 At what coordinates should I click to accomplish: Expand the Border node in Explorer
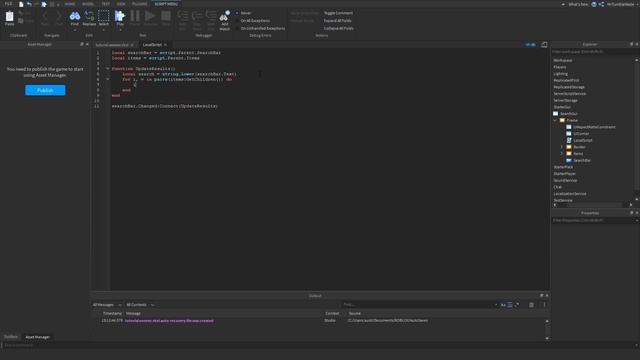pyautogui.click(x=562, y=147)
